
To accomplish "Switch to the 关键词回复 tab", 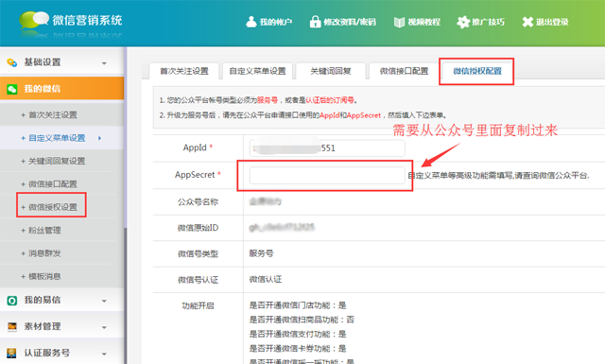I will coord(331,71).
